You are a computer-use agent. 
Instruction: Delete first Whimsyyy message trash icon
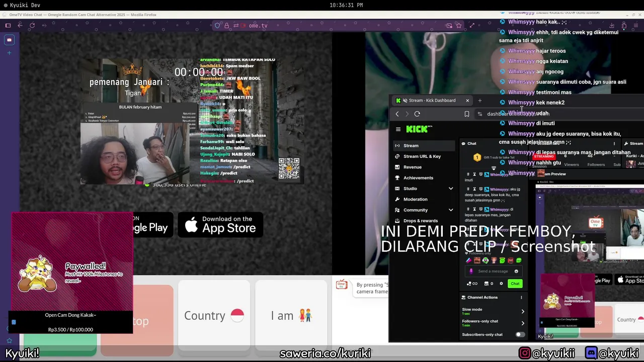point(468,174)
